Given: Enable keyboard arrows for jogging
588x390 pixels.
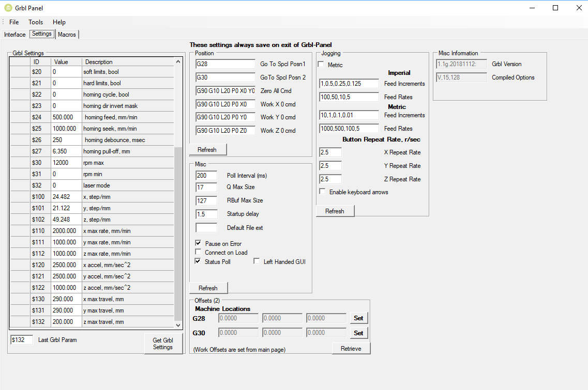Looking at the screenshot, I should (322, 192).
